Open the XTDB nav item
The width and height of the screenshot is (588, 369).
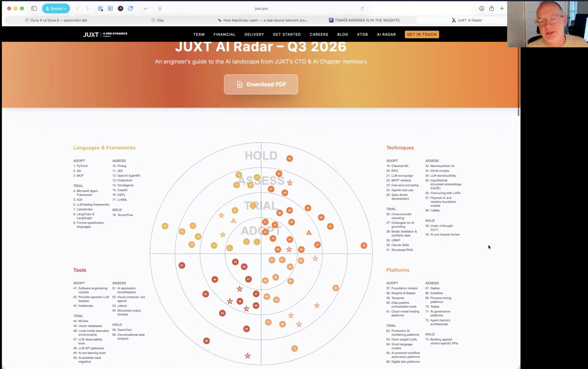pos(362,34)
